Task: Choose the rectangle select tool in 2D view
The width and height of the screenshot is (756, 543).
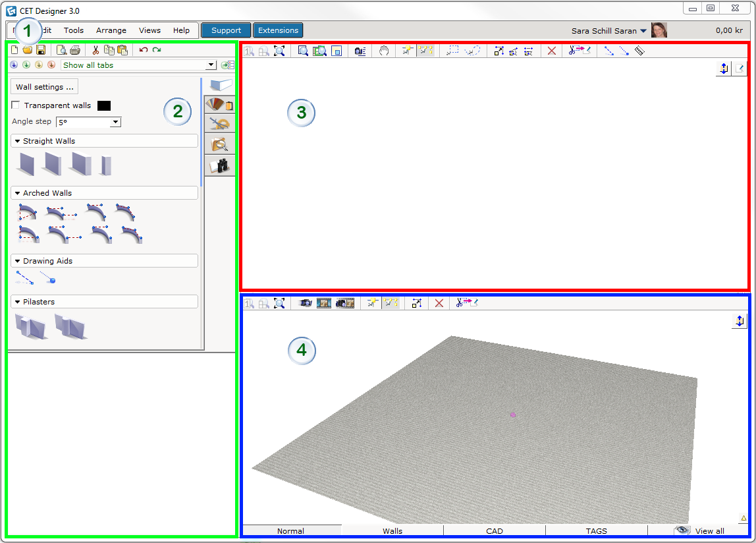Action: coord(452,50)
